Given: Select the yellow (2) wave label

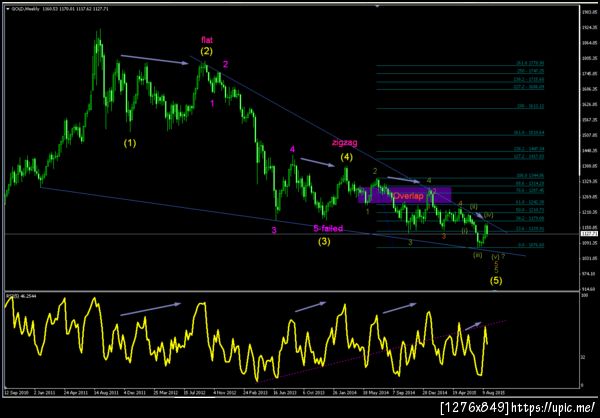Looking at the screenshot, I should coord(206,51).
